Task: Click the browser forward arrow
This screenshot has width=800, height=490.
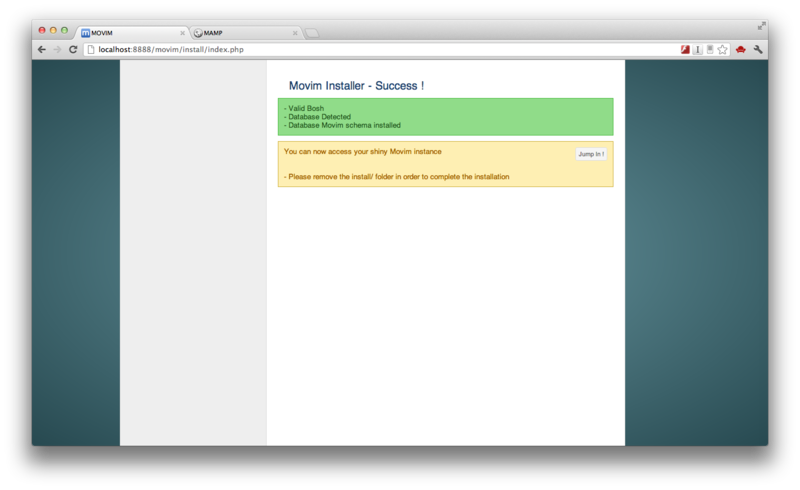Action: [57, 50]
